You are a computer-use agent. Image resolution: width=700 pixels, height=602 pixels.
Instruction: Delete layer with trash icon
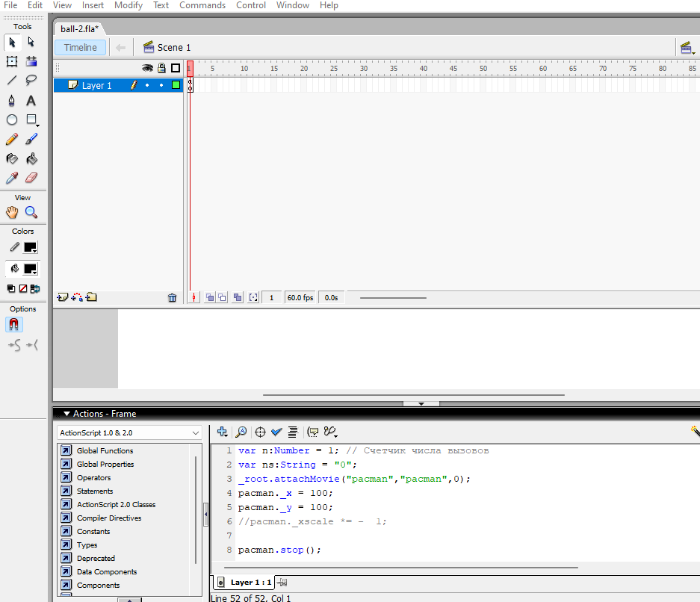click(173, 298)
